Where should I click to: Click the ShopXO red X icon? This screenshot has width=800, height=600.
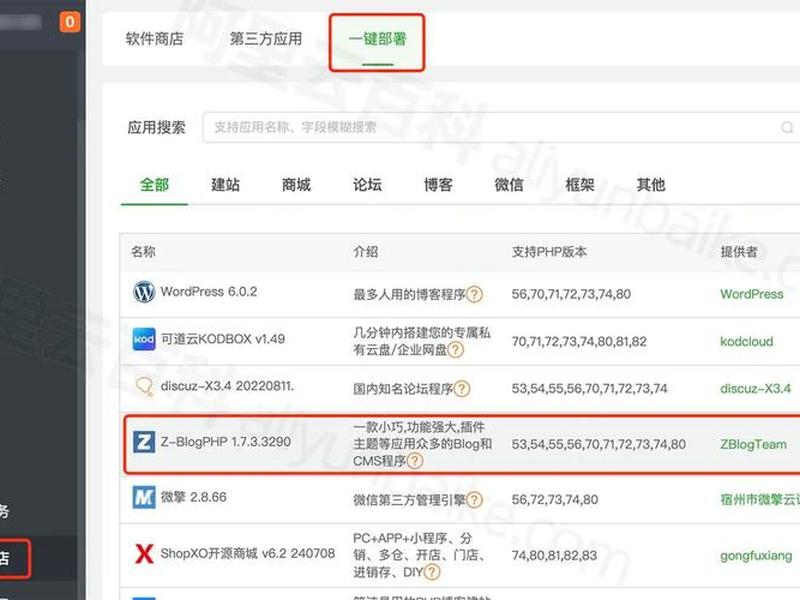point(144,554)
